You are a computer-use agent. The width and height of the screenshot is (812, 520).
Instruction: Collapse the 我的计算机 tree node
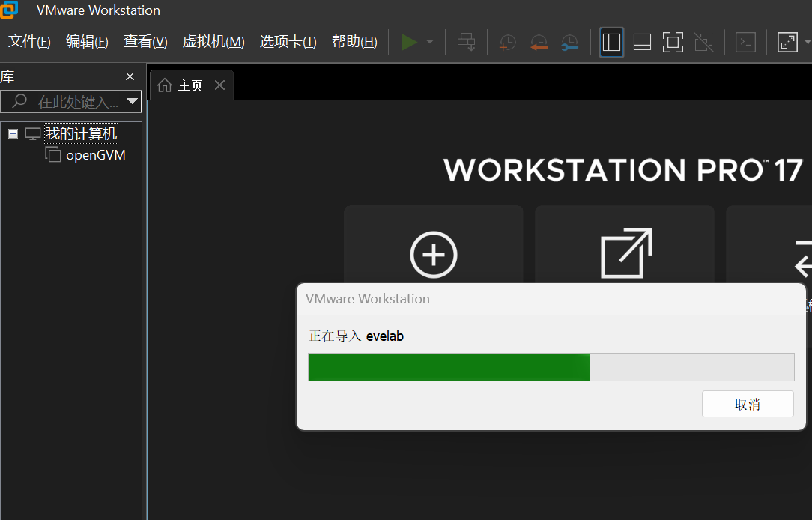(13, 134)
